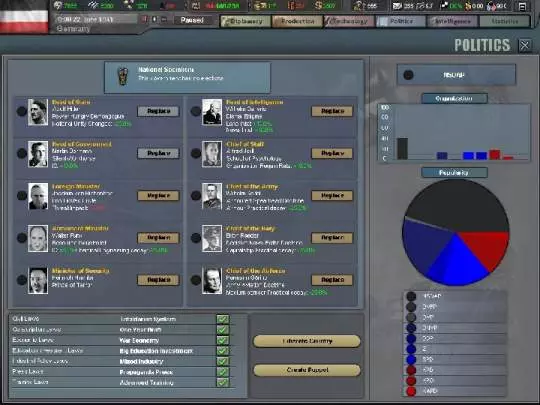
Task: Open the main menu icon in top-right
Action: (x=522, y=6)
